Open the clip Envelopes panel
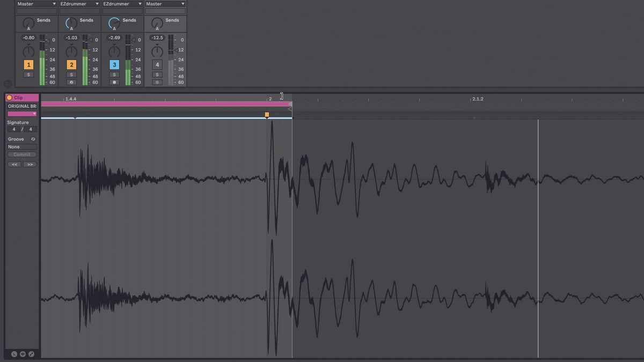The image size is (644, 362). [31, 354]
